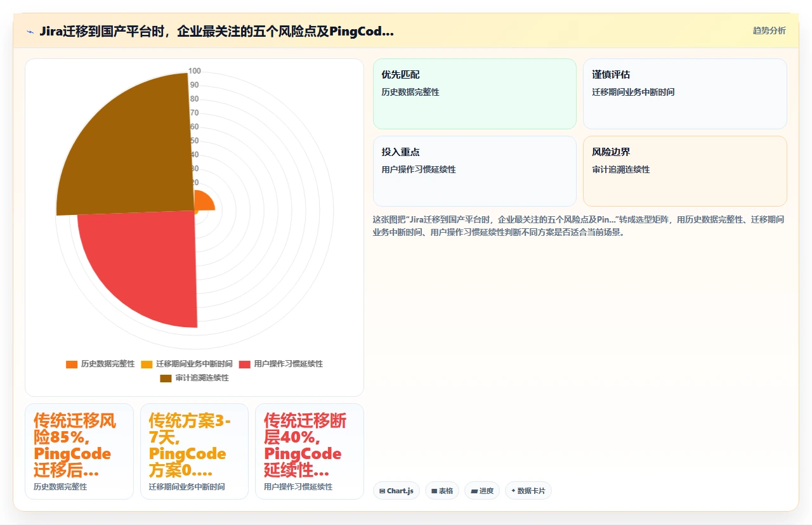
Task: Click the axis label 100
Action: (x=195, y=71)
